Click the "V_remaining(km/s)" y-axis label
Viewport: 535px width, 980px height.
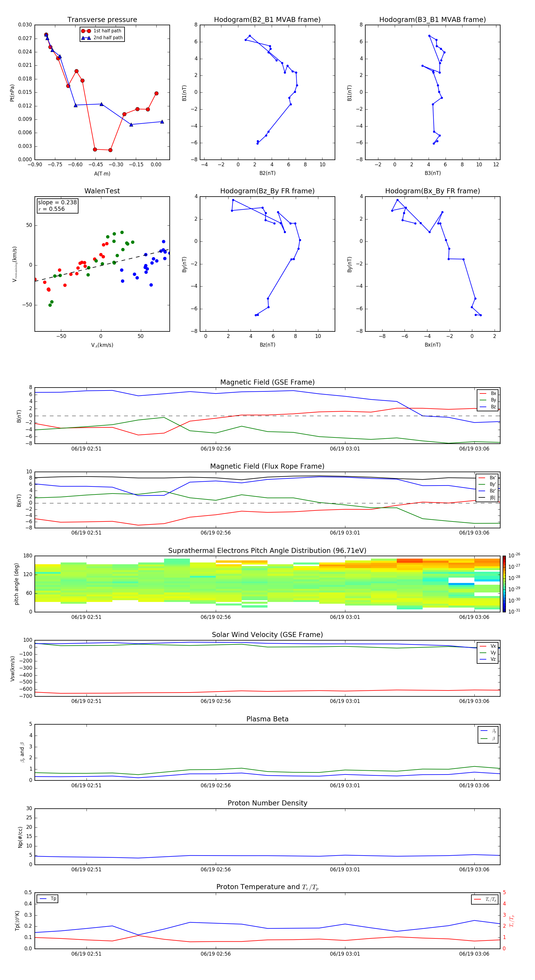coord(15,264)
